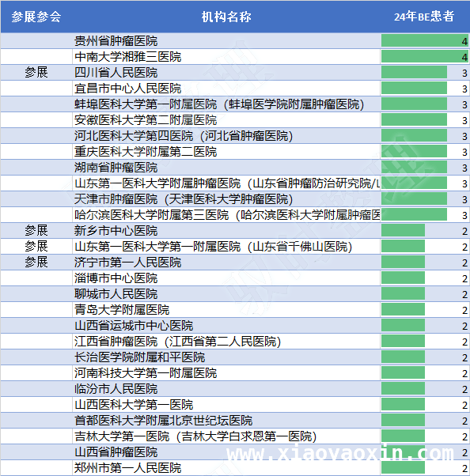Image resolution: width=470 pixels, height=476 pixels.
Task: Click 参展 in the 山东省千佛山医院 row
Action: 36,246
